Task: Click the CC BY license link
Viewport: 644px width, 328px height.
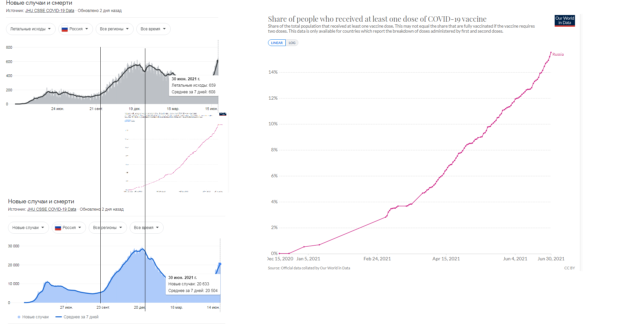Action: 569,268
